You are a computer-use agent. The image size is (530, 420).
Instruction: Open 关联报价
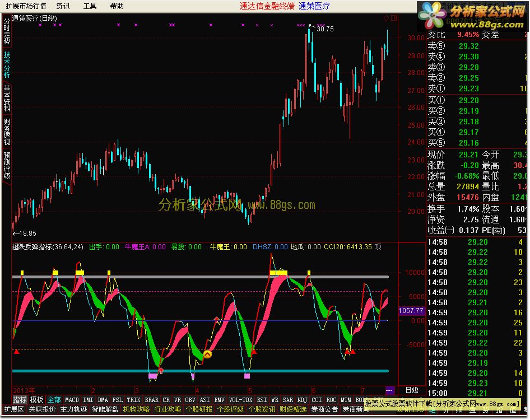(42, 409)
